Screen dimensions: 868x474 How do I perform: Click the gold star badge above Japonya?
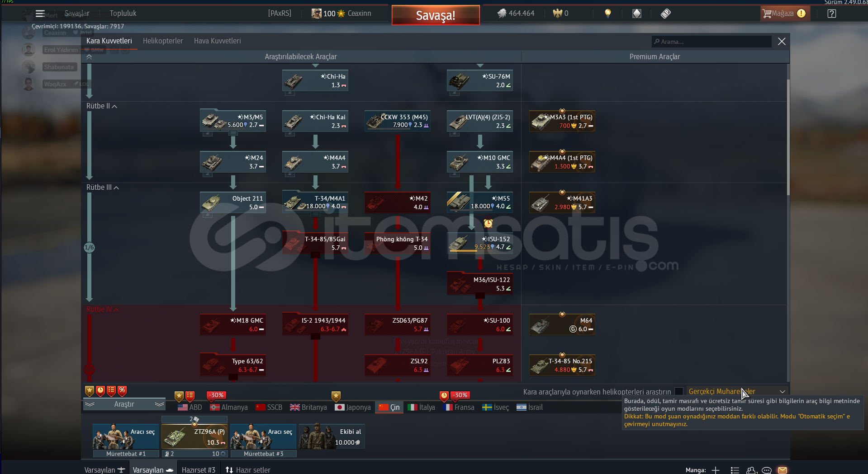(336, 396)
